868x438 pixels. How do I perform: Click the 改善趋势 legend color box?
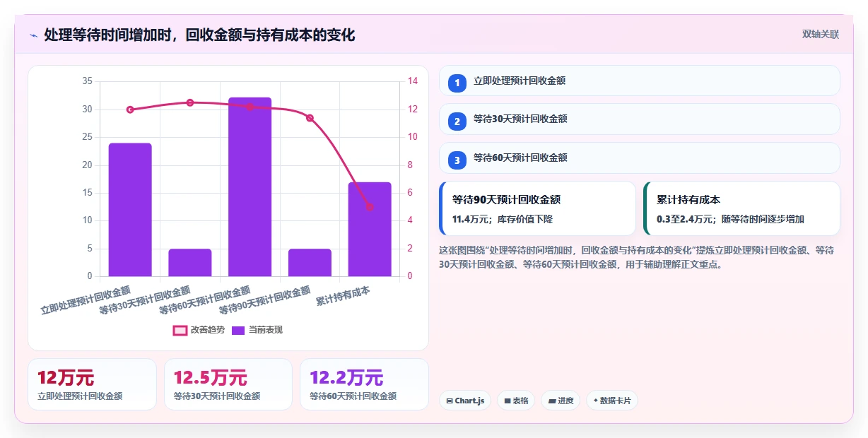[x=180, y=330]
